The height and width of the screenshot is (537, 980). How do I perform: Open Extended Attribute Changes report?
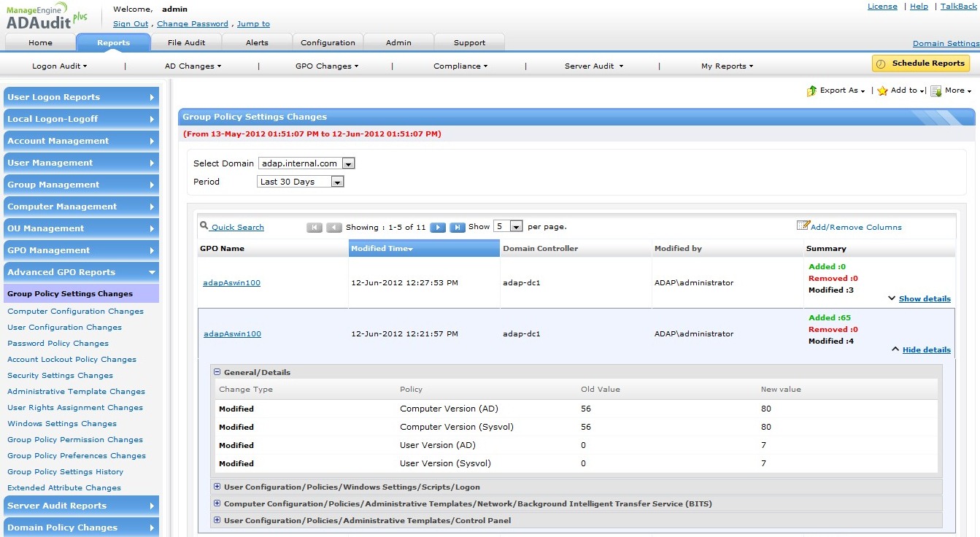click(64, 487)
